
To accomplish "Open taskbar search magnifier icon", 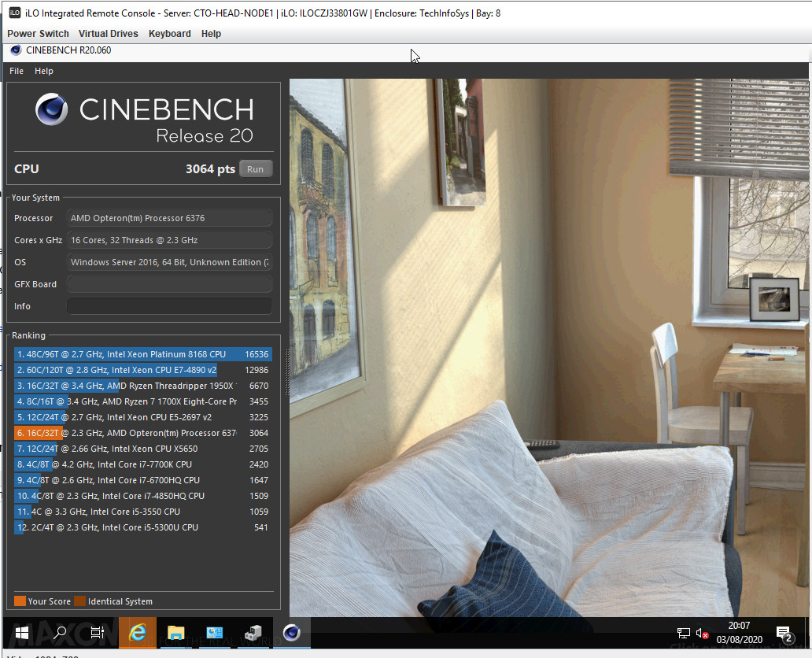I will (x=60, y=633).
